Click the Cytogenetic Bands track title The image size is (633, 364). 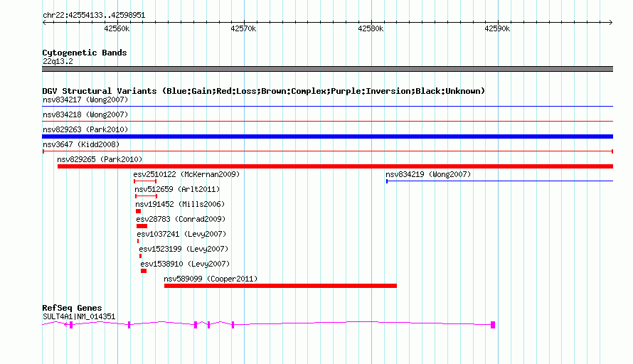[x=85, y=53]
